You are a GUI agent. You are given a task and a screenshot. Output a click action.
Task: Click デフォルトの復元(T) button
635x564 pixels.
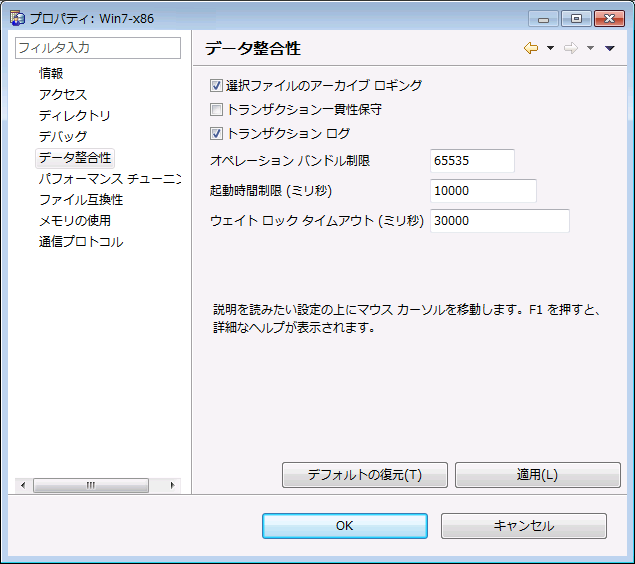tap(365, 475)
